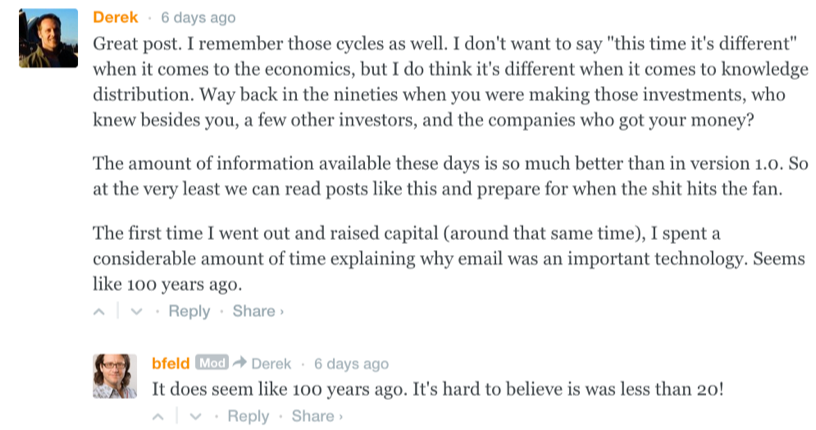Jump to parent via Derek link in bfeld's header
The height and width of the screenshot is (430, 816).
(272, 363)
